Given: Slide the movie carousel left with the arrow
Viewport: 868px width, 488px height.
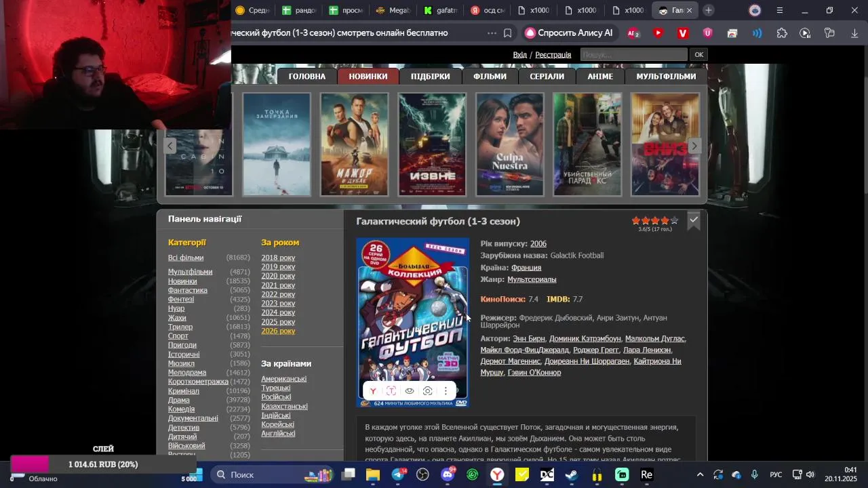Looking at the screenshot, I should click(170, 146).
